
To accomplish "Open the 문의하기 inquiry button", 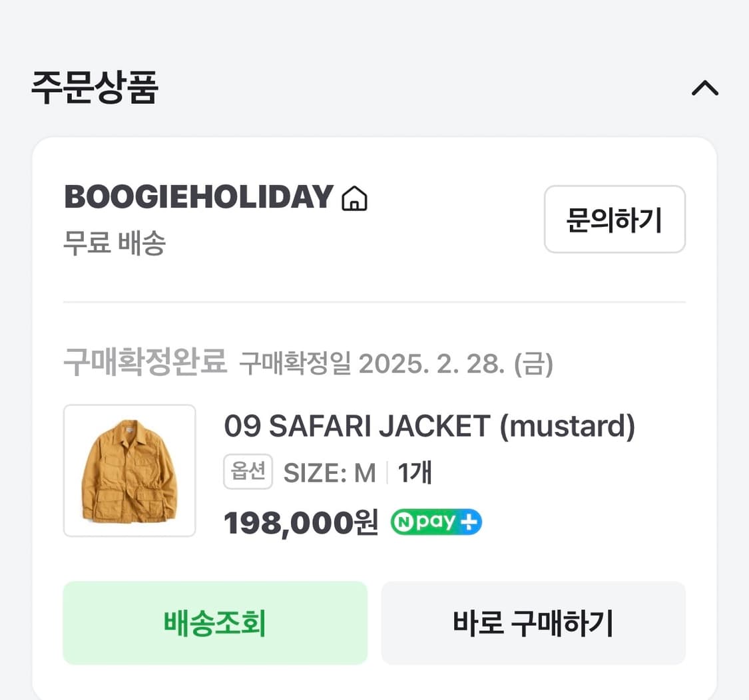I will [x=614, y=220].
